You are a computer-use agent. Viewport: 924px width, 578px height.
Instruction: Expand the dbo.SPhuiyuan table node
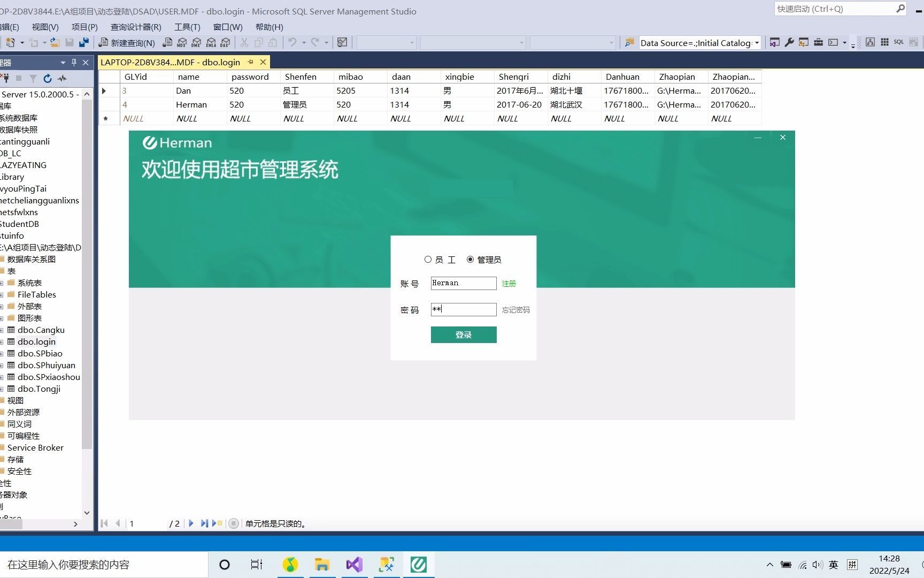(x=3, y=365)
